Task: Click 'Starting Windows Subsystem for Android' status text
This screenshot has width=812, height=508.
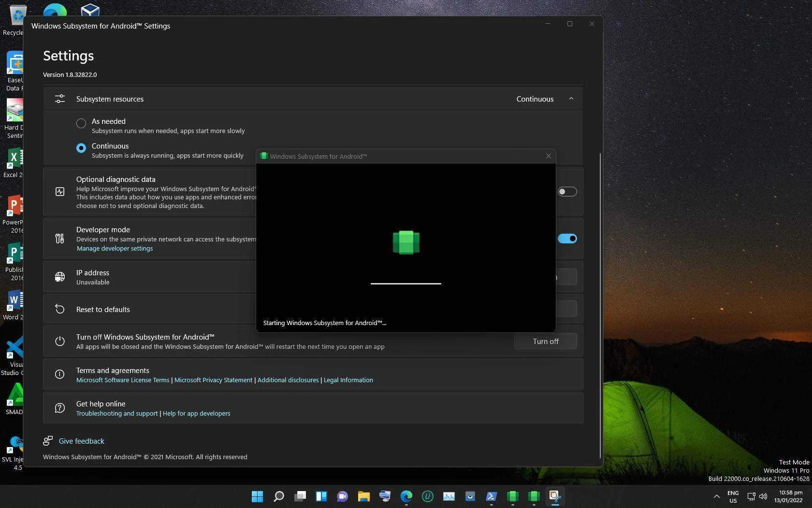Action: [x=325, y=323]
